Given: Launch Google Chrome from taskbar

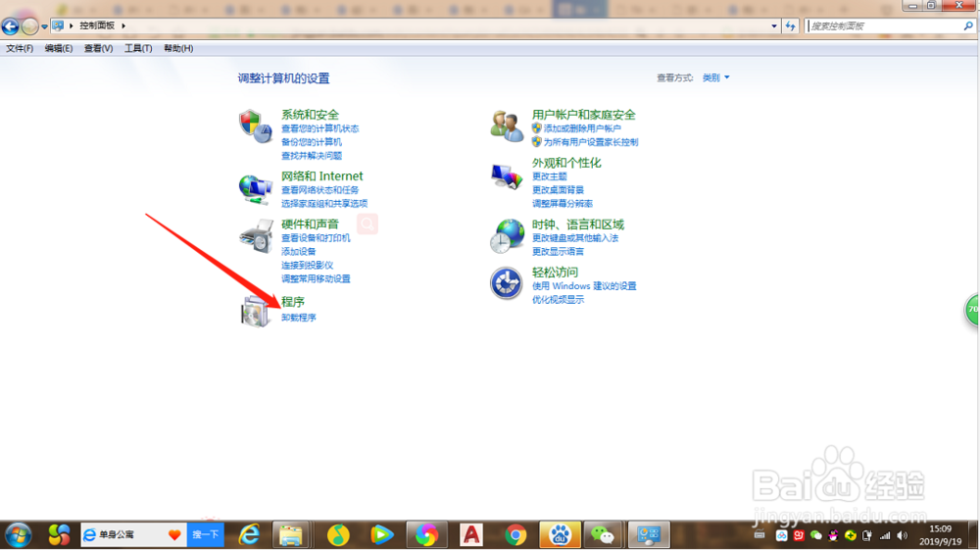Looking at the screenshot, I should click(515, 535).
